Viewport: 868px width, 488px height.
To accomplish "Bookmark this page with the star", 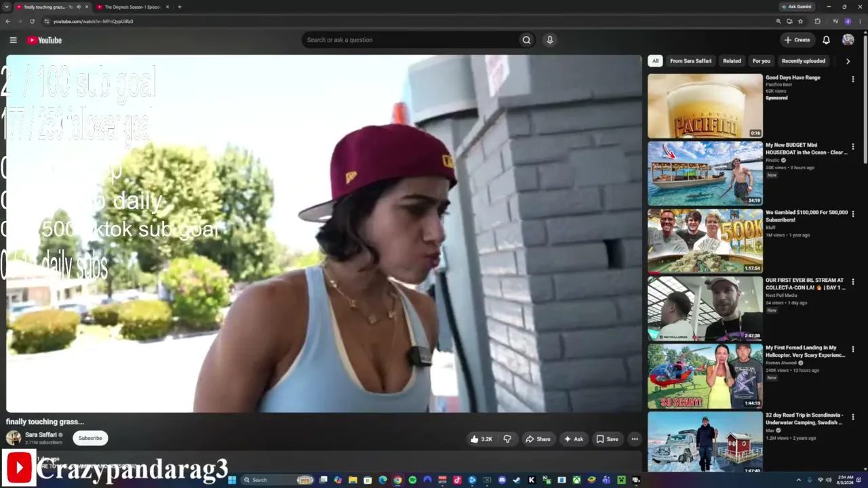I will tap(800, 21).
